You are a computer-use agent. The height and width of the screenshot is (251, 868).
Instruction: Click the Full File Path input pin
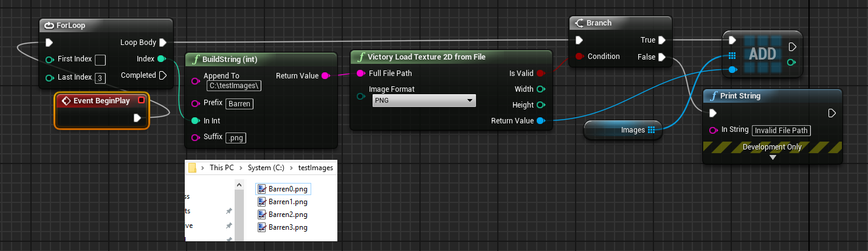point(360,73)
